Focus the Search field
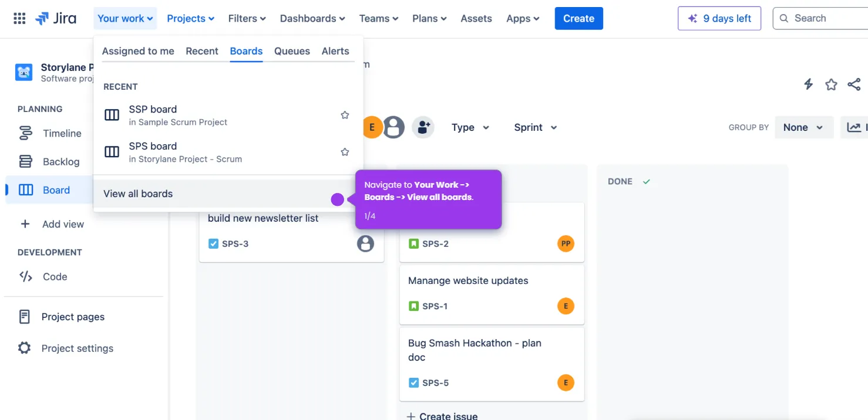Screen dimensions: 868x420 [x=820, y=18]
